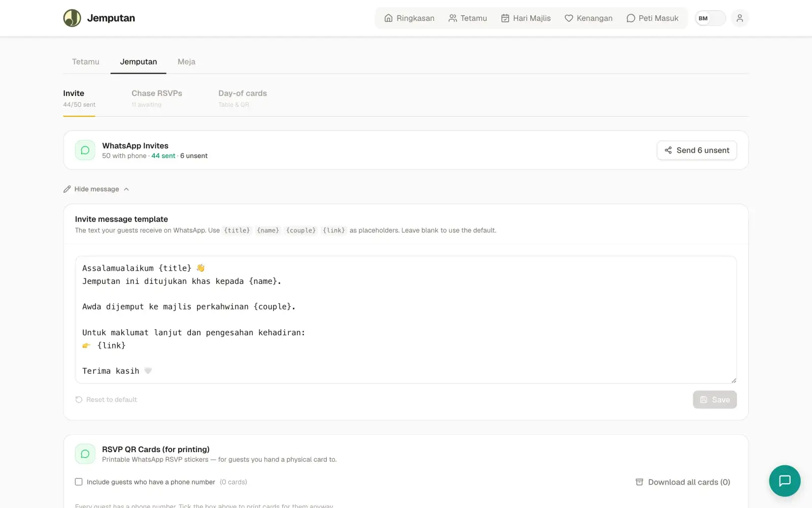The width and height of the screenshot is (812, 508).
Task: Click the 'RSVP QR Cards (for printing)' title
Action: point(156,449)
